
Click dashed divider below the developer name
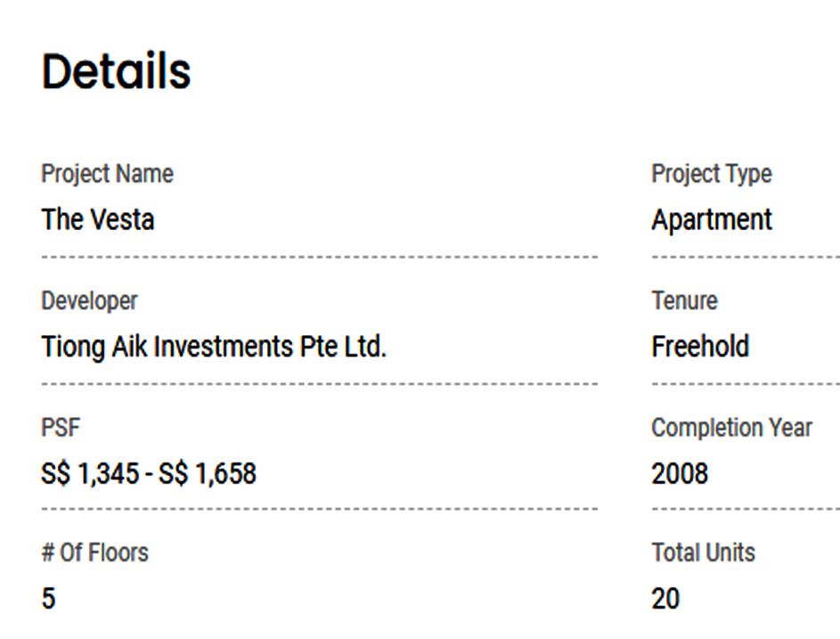click(319, 384)
